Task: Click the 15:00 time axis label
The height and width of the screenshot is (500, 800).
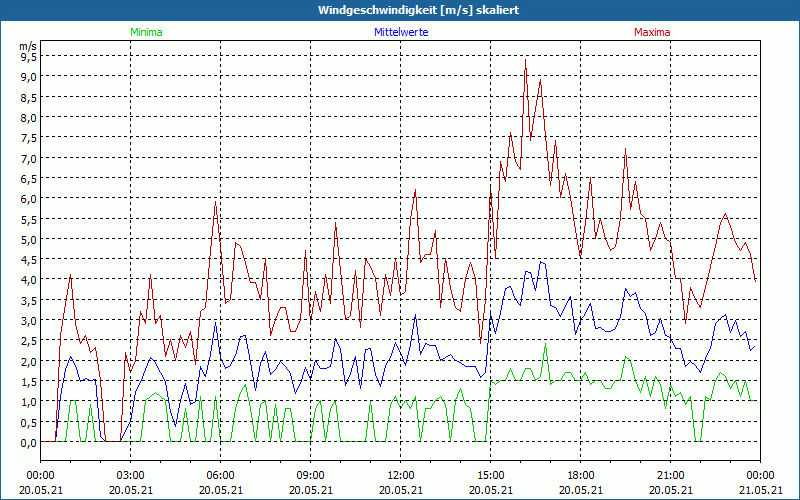Action: [x=490, y=475]
